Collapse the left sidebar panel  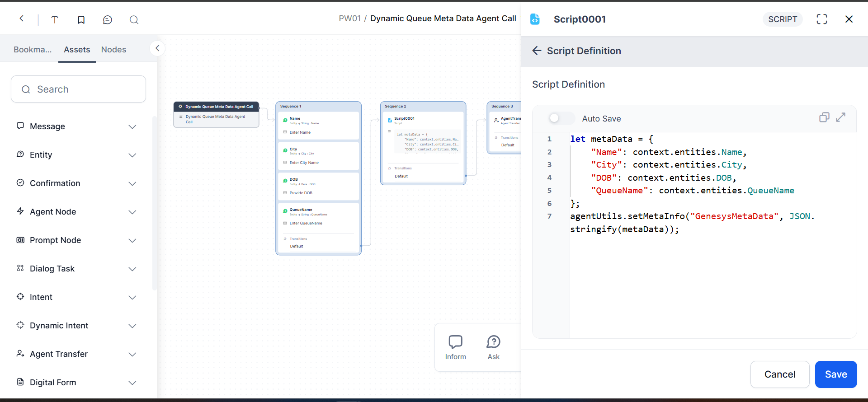tap(157, 48)
